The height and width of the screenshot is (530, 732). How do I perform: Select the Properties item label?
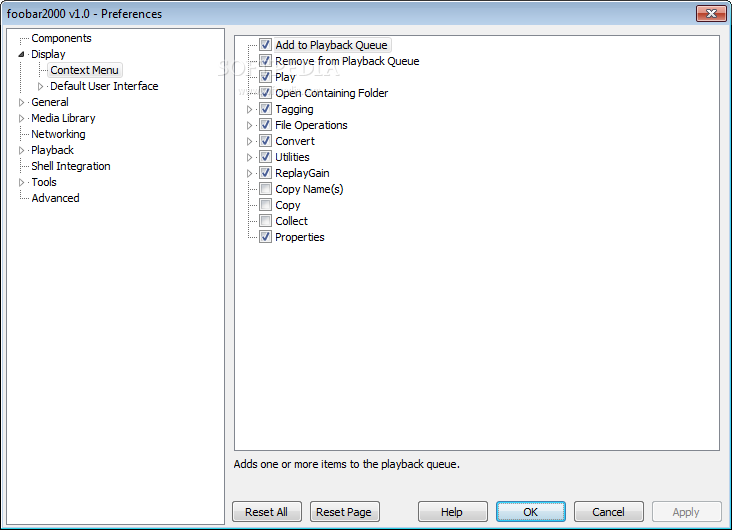(x=300, y=237)
